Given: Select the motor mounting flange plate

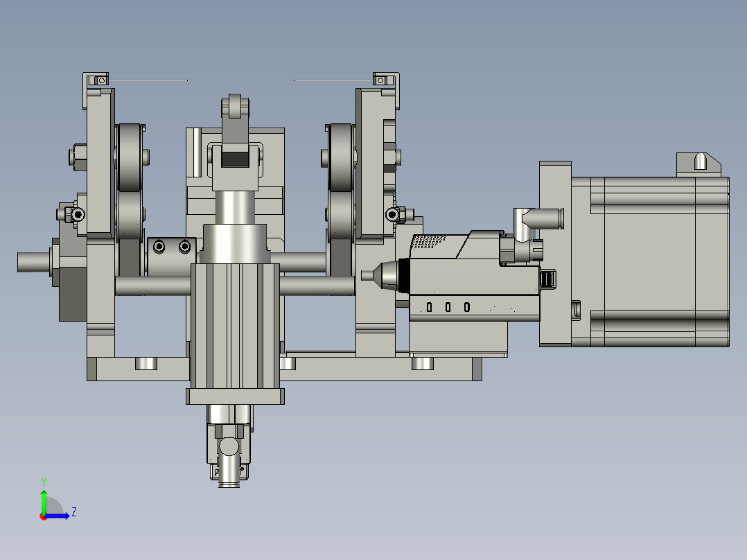Looking at the screenshot, I should pyautogui.click(x=555, y=254).
